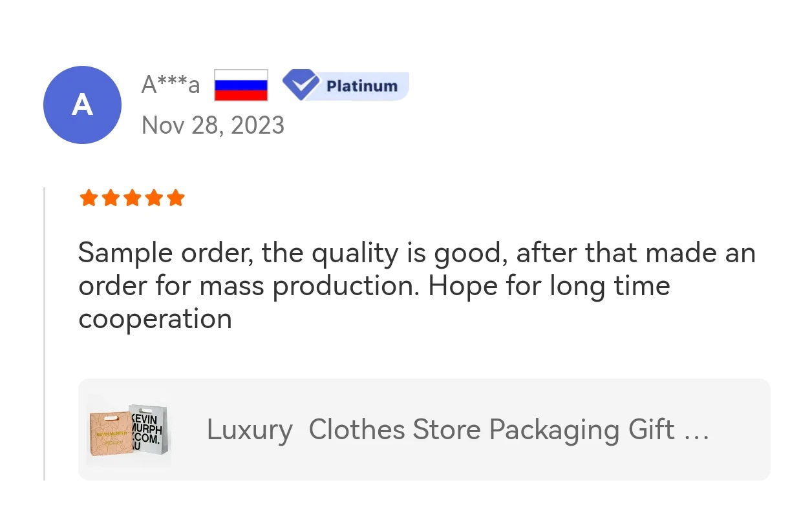Viewport: 812px width, 518px height.
Task: Click the word "Luxury" in product title
Action: [250, 430]
